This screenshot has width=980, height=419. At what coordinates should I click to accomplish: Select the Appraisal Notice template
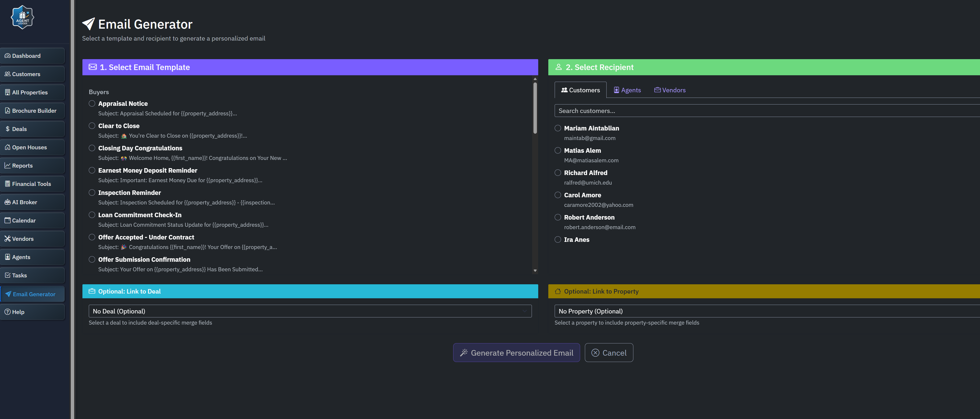click(x=92, y=103)
